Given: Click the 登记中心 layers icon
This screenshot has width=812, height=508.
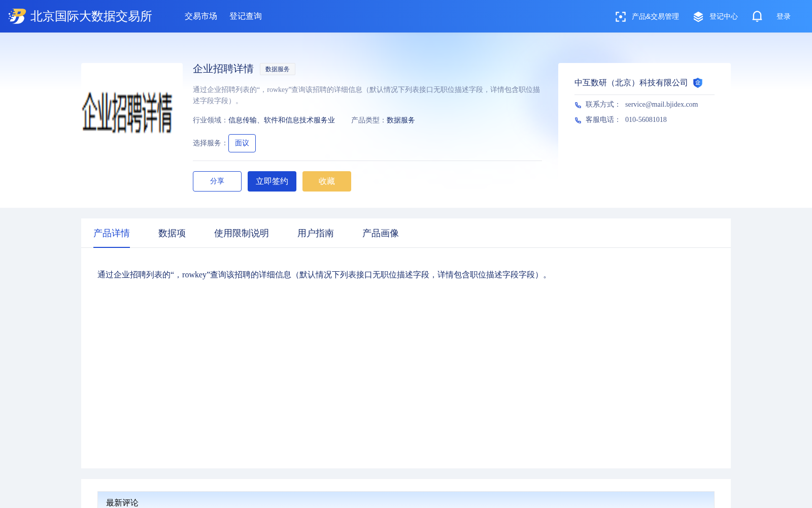Looking at the screenshot, I should [698, 17].
